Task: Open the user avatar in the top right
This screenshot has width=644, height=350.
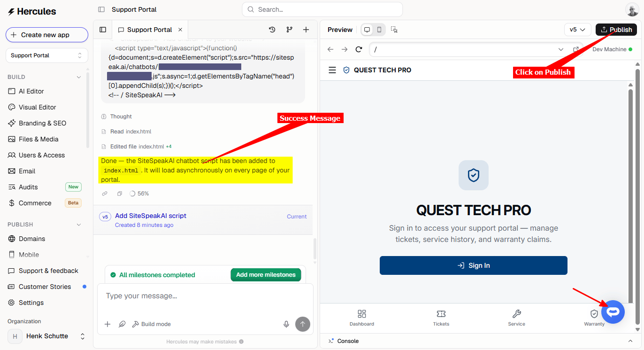Action: 632,9
